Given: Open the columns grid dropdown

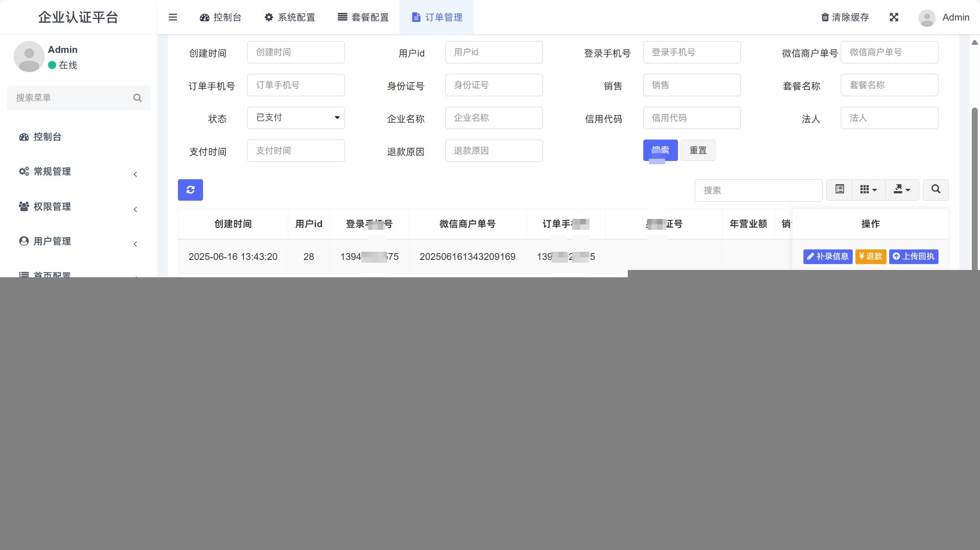Looking at the screenshot, I should (x=868, y=189).
